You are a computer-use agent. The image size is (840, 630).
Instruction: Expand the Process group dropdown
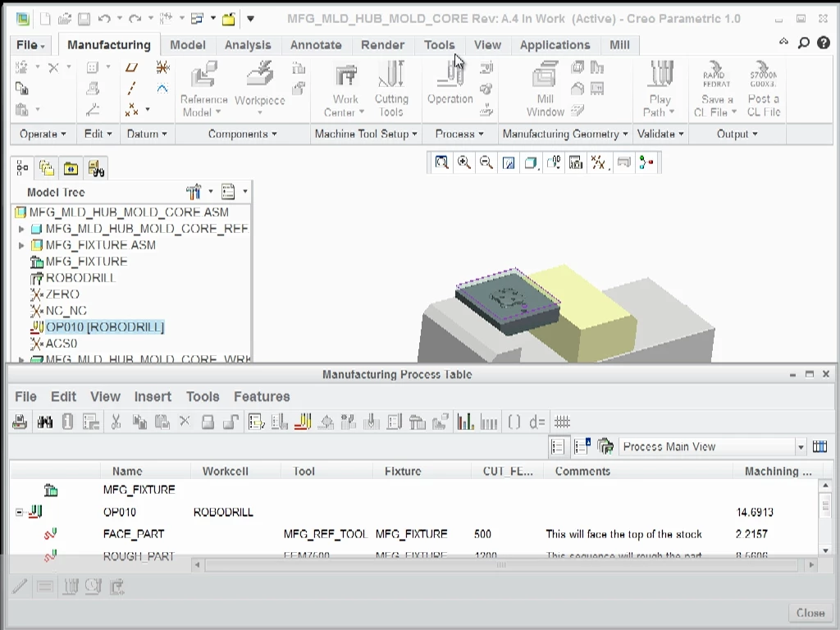click(x=459, y=134)
